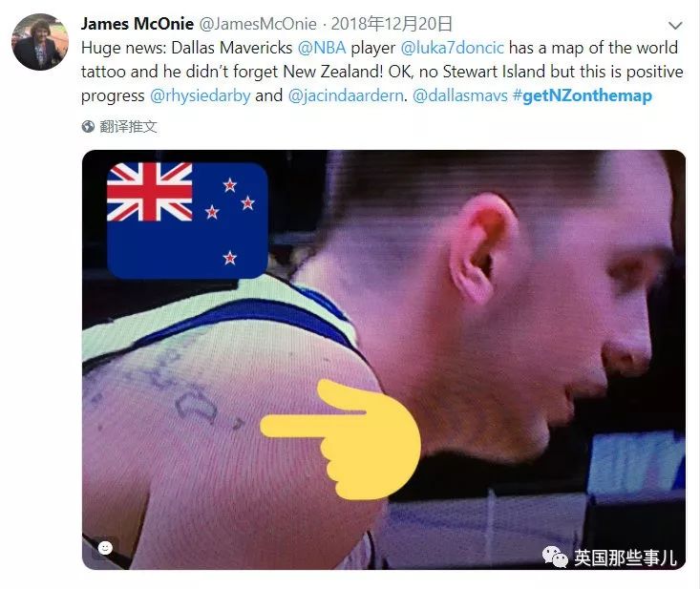Click the globe icon beside translate tweet
Image resolution: width=700 pixels, height=589 pixels.
click(88, 127)
